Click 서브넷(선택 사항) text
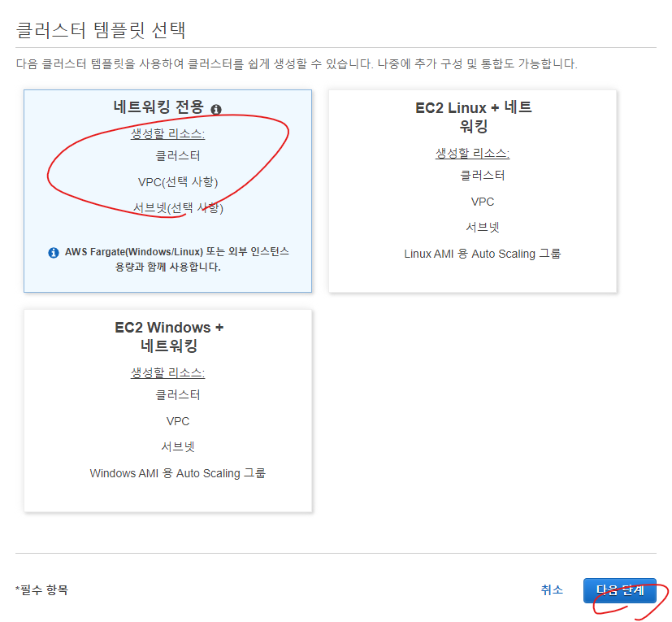This screenshot has height=622, width=672. [x=178, y=208]
